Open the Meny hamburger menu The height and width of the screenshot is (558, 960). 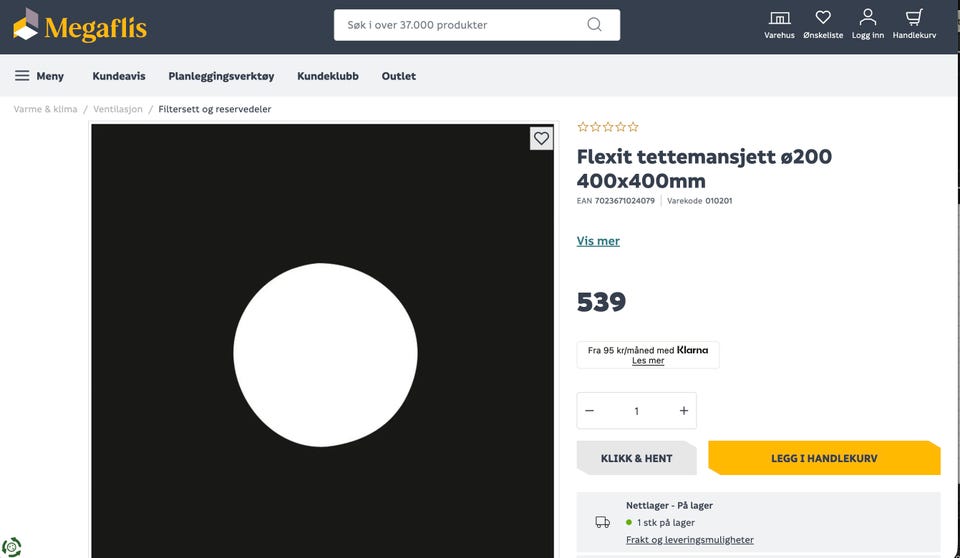pyautogui.click(x=39, y=76)
